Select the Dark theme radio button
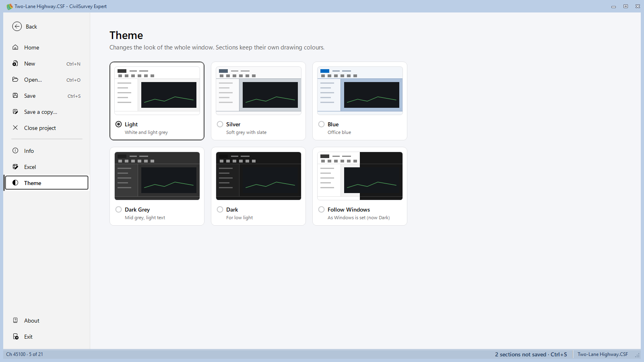 click(x=220, y=210)
